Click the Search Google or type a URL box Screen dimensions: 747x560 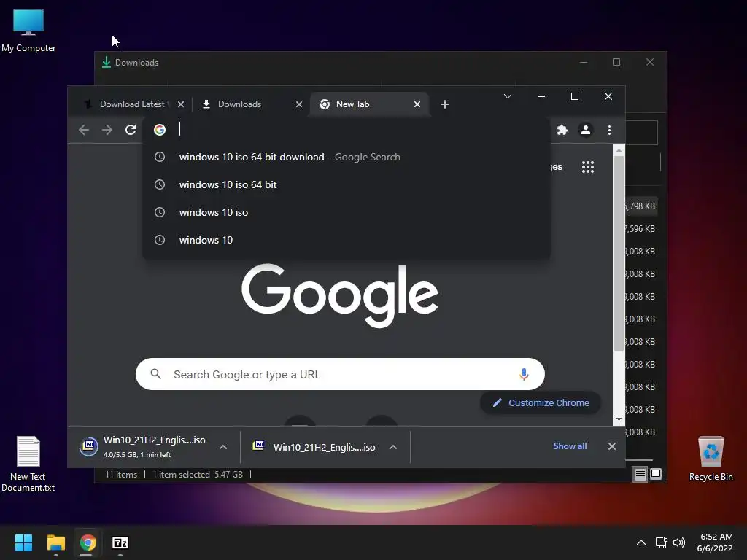tap(340, 374)
